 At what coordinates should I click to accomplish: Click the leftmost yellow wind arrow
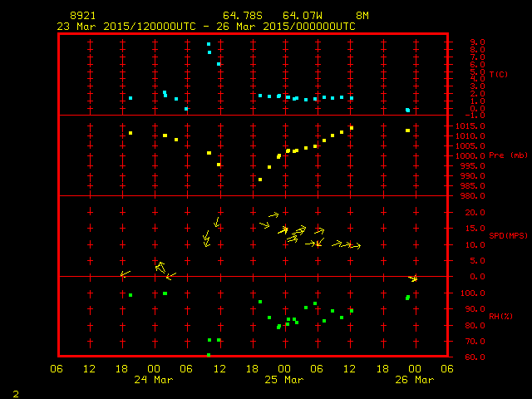coord(125,273)
